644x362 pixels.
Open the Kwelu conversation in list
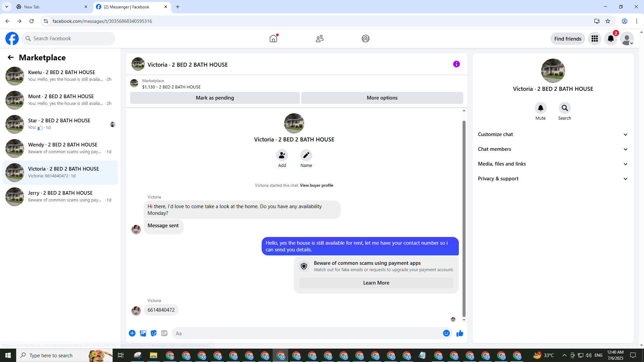point(60,76)
